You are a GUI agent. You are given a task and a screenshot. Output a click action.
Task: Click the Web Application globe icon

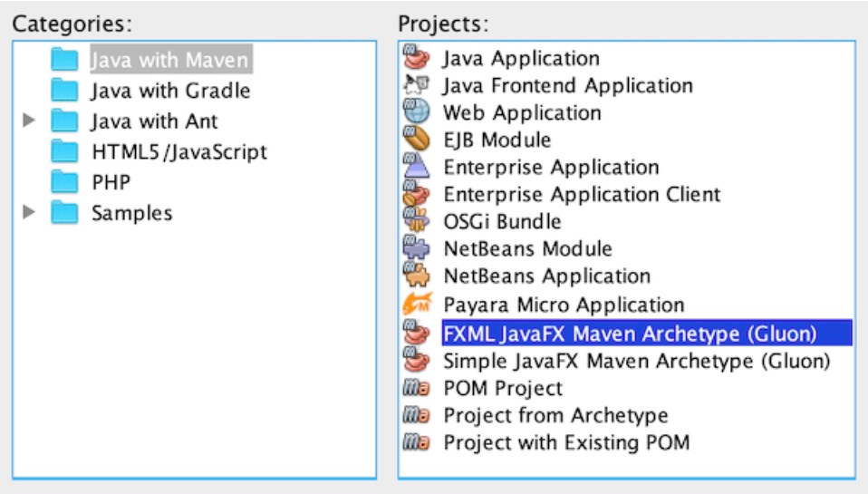pyautogui.click(x=416, y=111)
